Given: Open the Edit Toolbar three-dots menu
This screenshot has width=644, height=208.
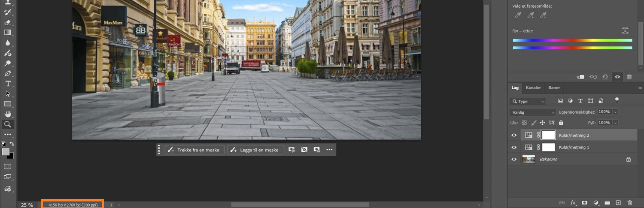Looking at the screenshot, I should (8, 135).
